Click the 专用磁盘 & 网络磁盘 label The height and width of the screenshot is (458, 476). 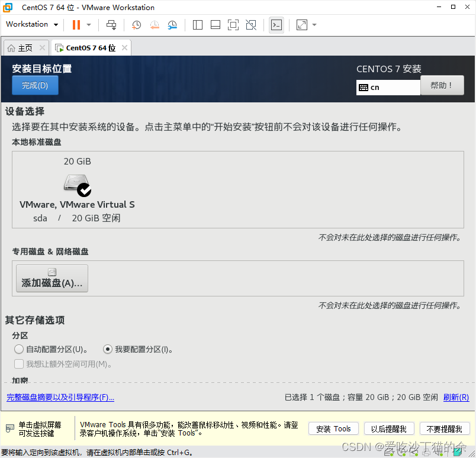tap(50, 251)
